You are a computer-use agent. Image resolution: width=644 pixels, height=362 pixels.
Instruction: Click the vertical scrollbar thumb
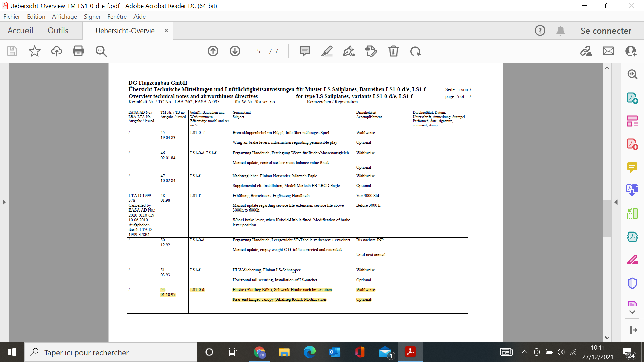[x=607, y=218]
